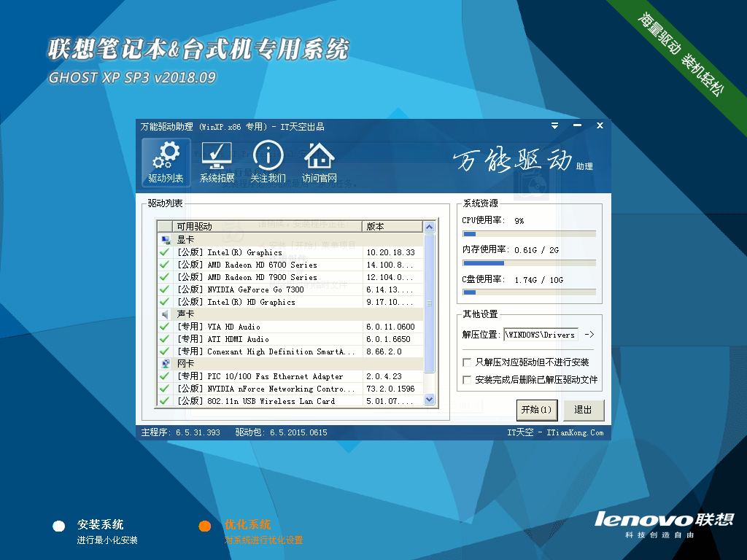This screenshot has width=747, height=560.
Task: Click memory usage value 0.61G / 2G
Action: (536, 250)
